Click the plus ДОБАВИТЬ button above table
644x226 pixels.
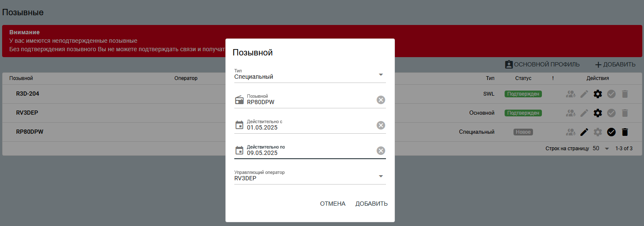pos(615,64)
